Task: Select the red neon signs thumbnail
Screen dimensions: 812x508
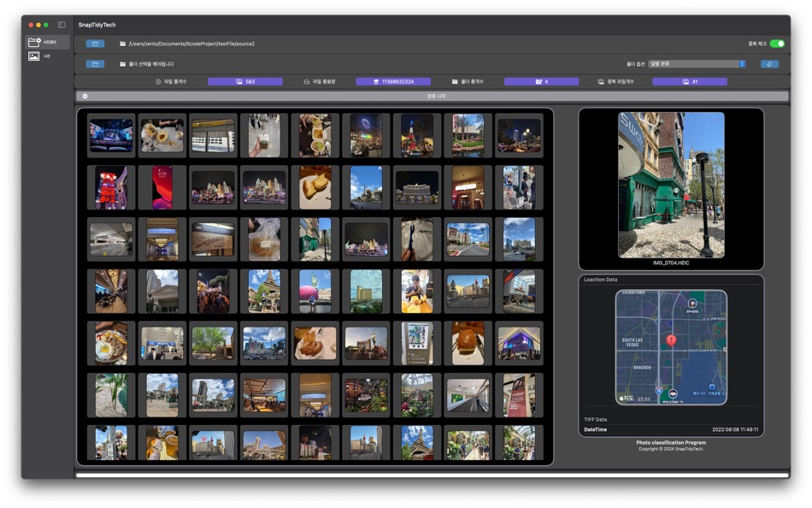Action: click(111, 187)
